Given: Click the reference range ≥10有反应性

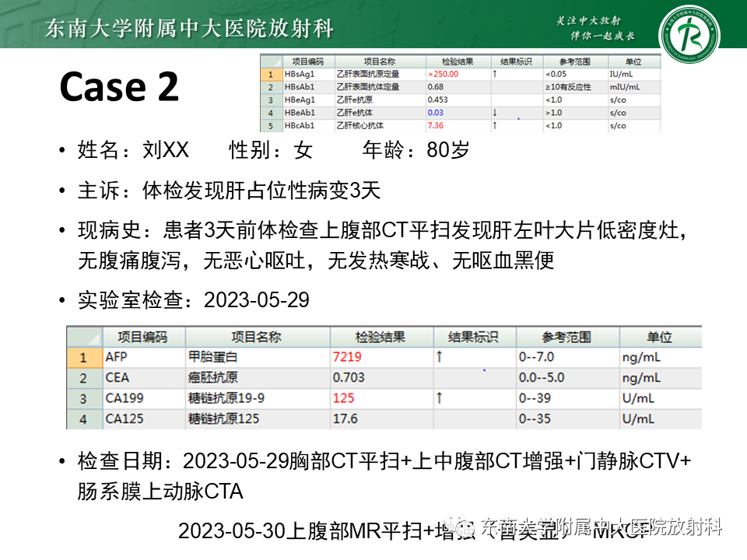Looking at the screenshot, I should 568,87.
